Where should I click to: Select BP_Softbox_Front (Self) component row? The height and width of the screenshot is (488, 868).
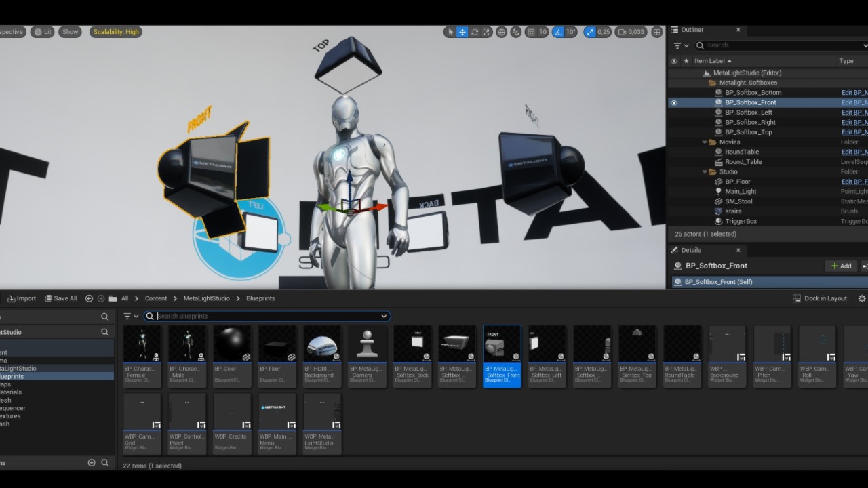pyautogui.click(x=769, y=282)
